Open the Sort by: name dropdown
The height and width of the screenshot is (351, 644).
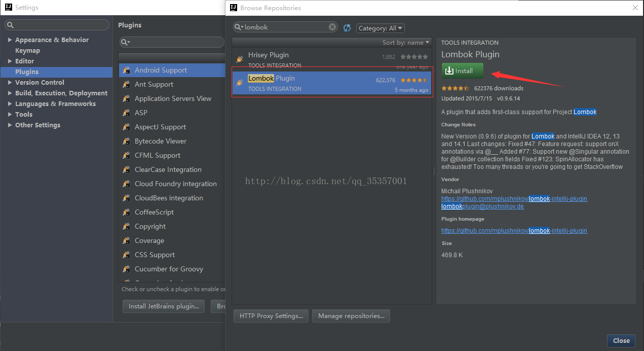(x=406, y=43)
